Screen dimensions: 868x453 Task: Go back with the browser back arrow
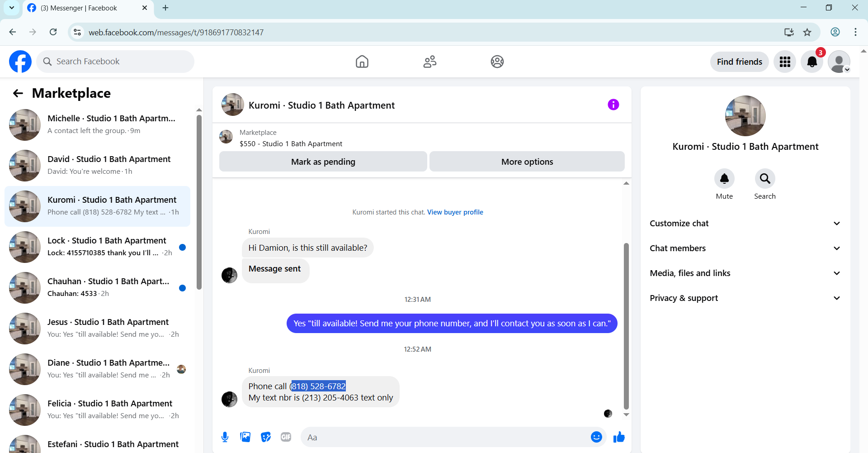click(13, 32)
